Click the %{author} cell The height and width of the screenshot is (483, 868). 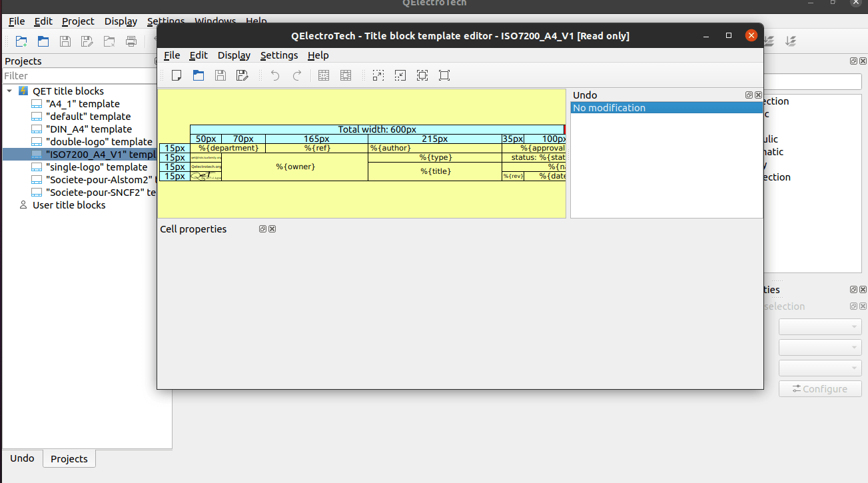(435, 148)
